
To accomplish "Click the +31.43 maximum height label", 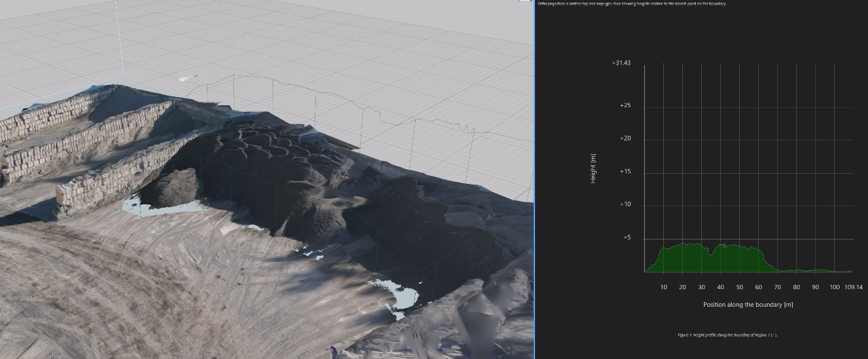I will [621, 63].
